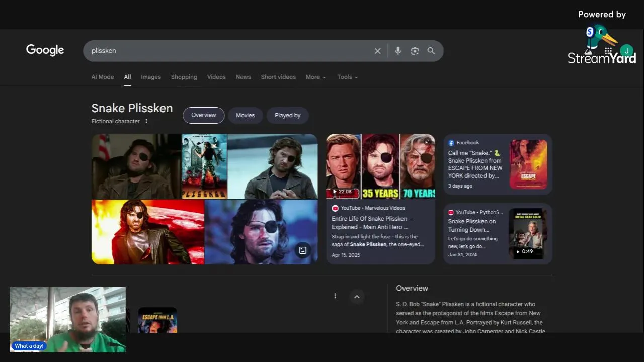Click the Fictional character subtitle
This screenshot has height=362, width=644.
click(115, 121)
